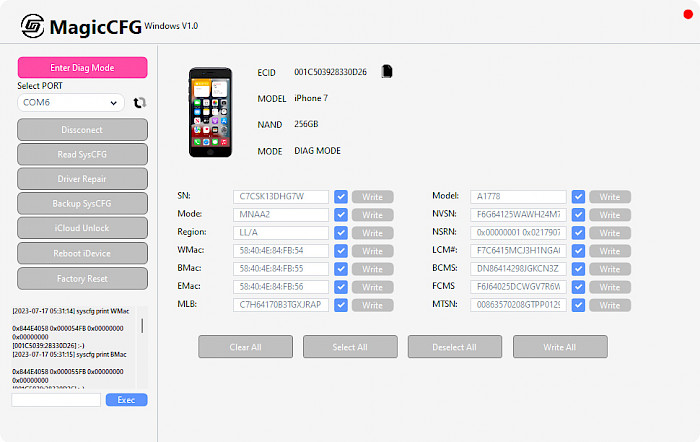Uncheck the WMac checkbox
This screenshot has width=700, height=442.
[341, 250]
